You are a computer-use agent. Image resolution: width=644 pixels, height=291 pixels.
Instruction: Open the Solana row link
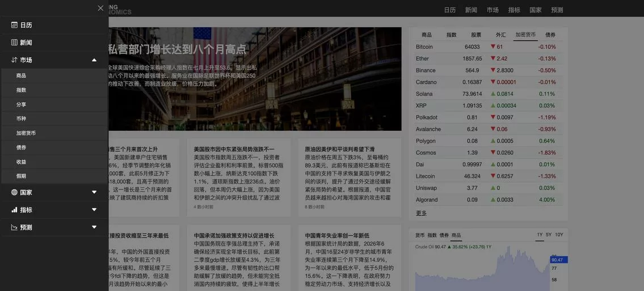[424, 94]
